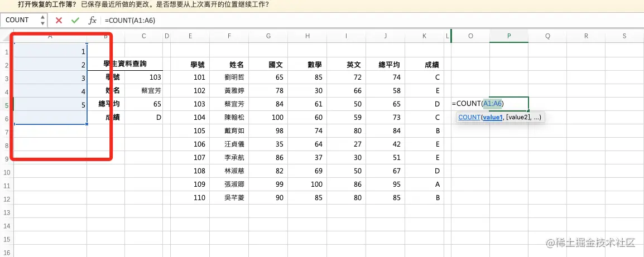Select column E header
This screenshot has height=257, width=644.
190,36
